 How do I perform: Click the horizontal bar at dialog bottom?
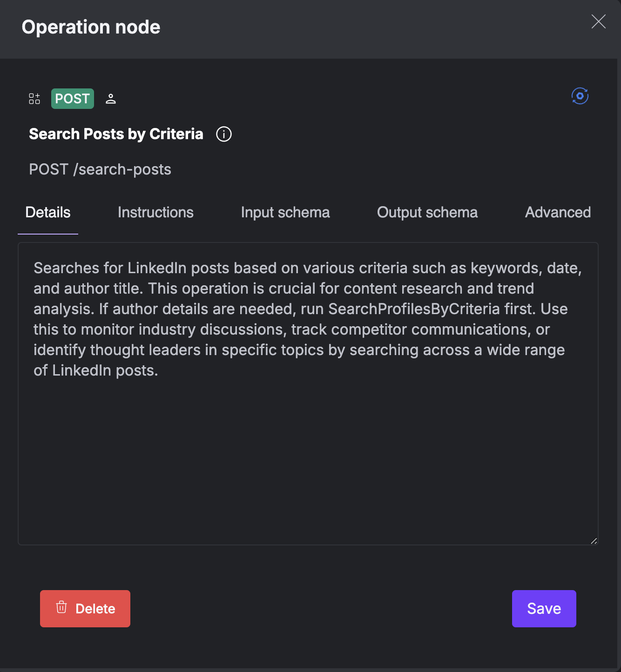point(310,668)
